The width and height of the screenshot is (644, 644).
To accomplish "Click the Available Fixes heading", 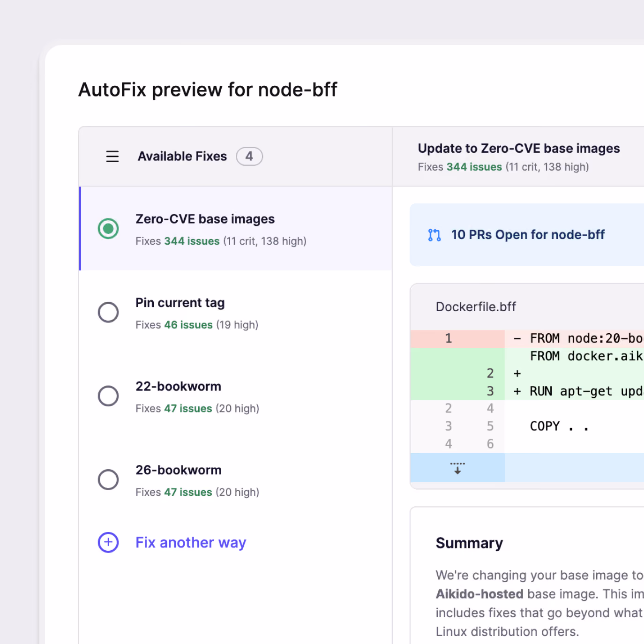I will pos(182,157).
